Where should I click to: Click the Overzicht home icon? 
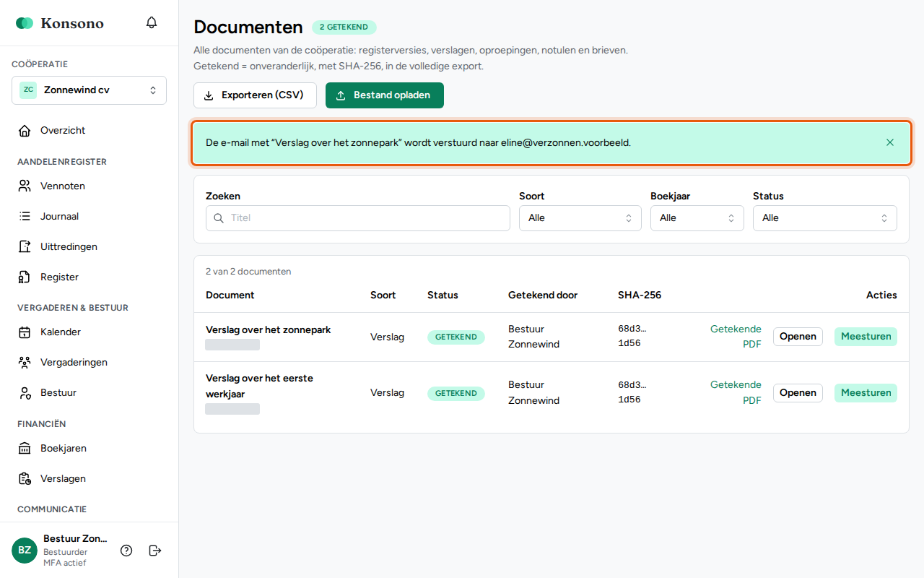[25, 131]
